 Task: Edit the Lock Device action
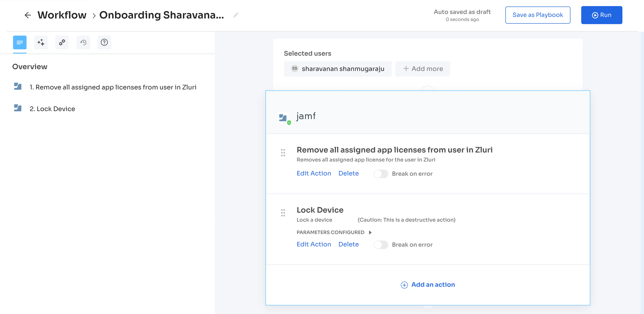pyautogui.click(x=314, y=244)
